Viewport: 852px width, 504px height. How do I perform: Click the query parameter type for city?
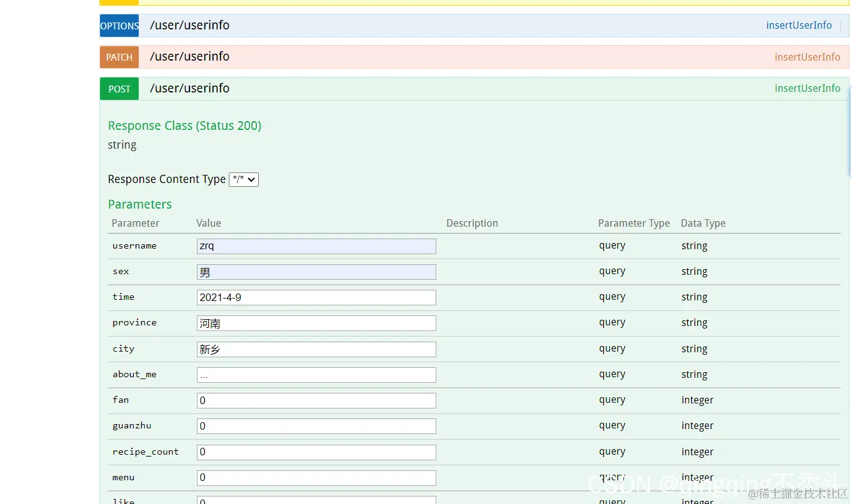tap(612, 348)
